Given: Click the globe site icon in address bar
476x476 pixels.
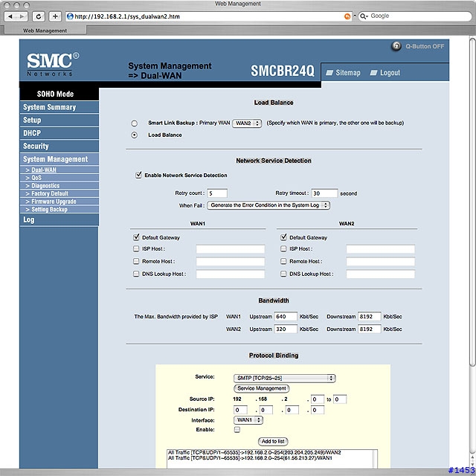Looking at the screenshot, I should click(70, 16).
